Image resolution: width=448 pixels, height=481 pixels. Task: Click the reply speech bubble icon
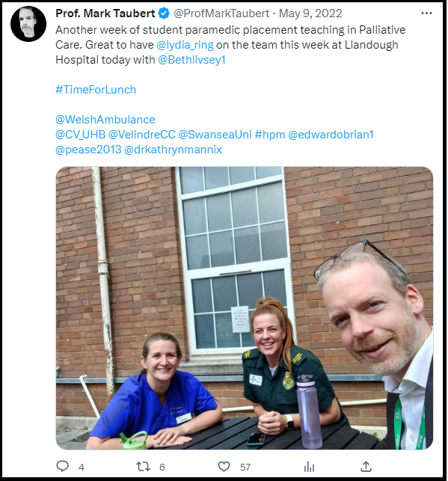click(63, 467)
